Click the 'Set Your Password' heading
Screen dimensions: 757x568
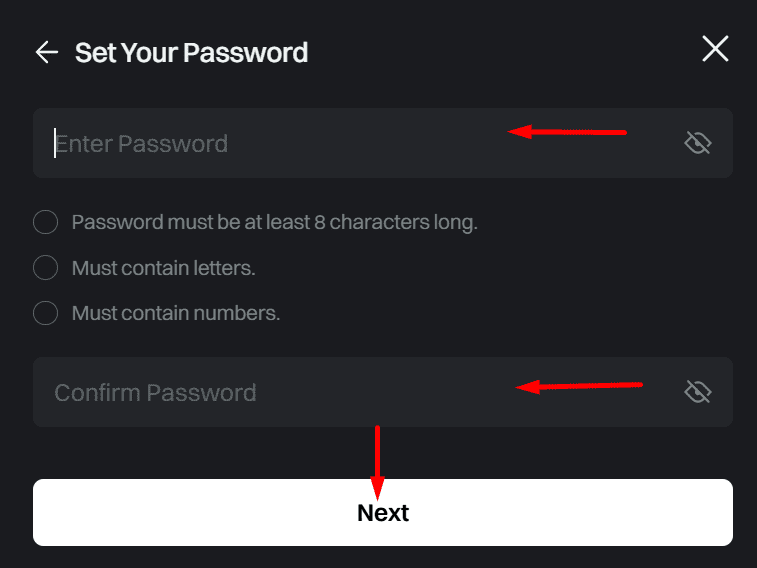tap(191, 52)
